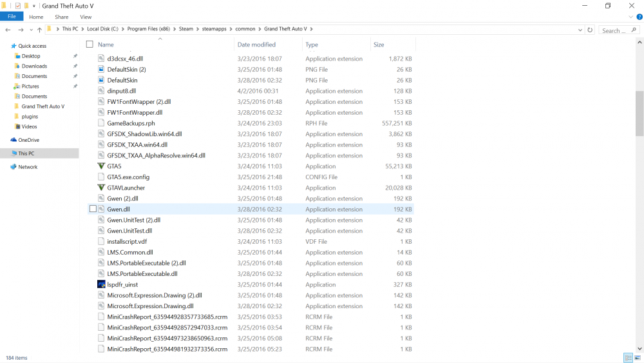Click the vertical scrollbar thumb
Image resolution: width=644 pixels, height=363 pixels.
point(639,113)
